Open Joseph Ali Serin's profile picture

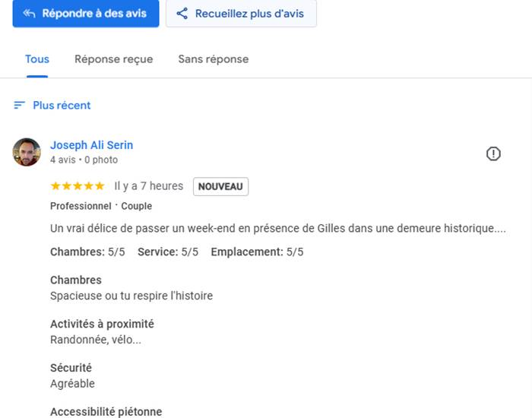(27, 152)
